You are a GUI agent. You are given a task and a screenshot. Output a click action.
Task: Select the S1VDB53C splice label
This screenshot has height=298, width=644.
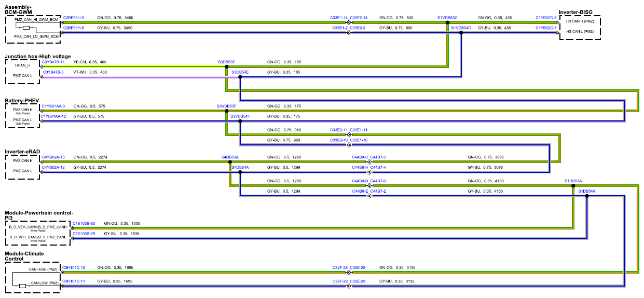pyautogui.click(x=447, y=18)
